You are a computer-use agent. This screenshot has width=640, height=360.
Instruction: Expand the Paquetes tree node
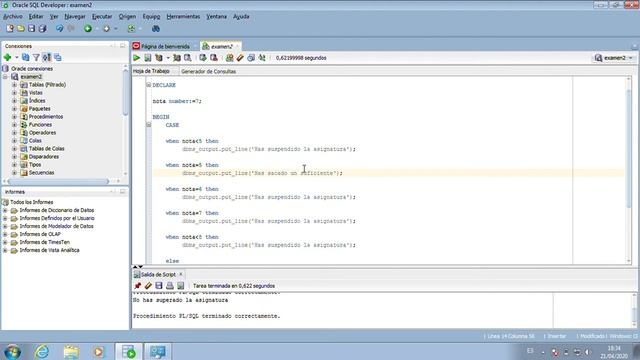click(x=14, y=109)
